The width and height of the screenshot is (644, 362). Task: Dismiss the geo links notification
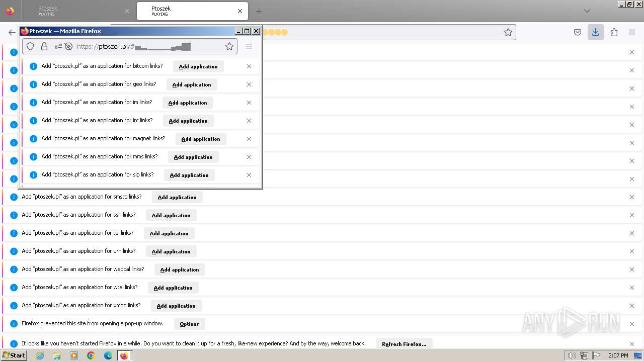click(249, 84)
